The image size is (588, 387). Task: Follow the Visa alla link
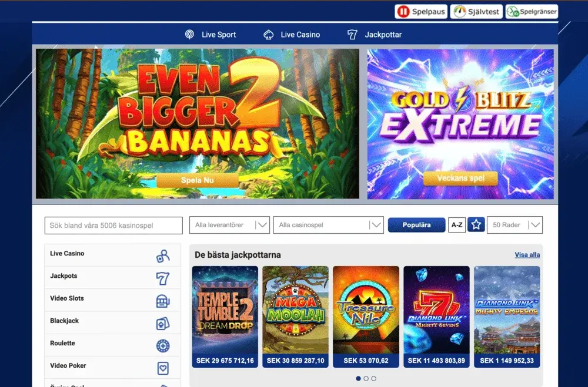[527, 255]
